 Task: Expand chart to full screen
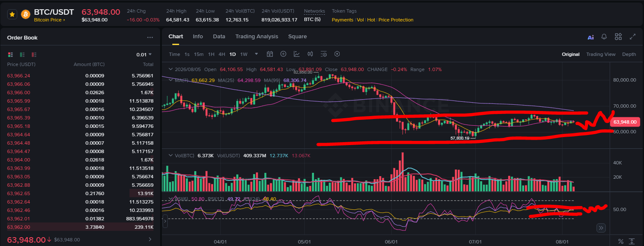(x=632, y=37)
